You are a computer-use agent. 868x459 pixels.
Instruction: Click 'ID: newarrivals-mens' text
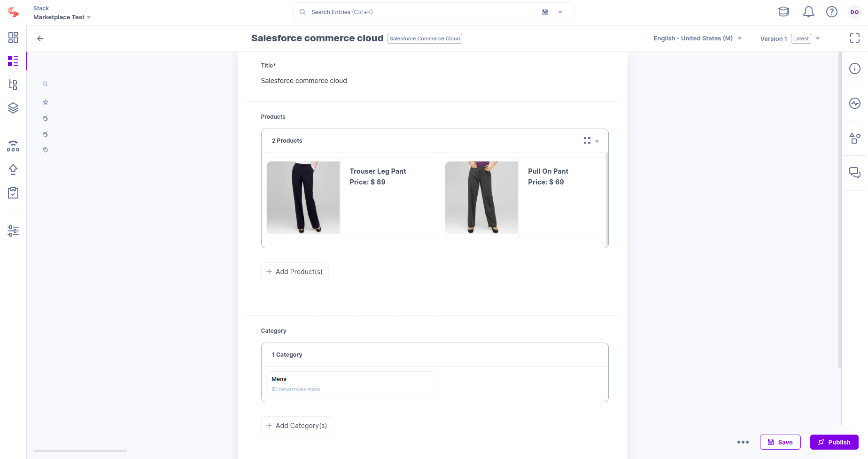pos(296,389)
